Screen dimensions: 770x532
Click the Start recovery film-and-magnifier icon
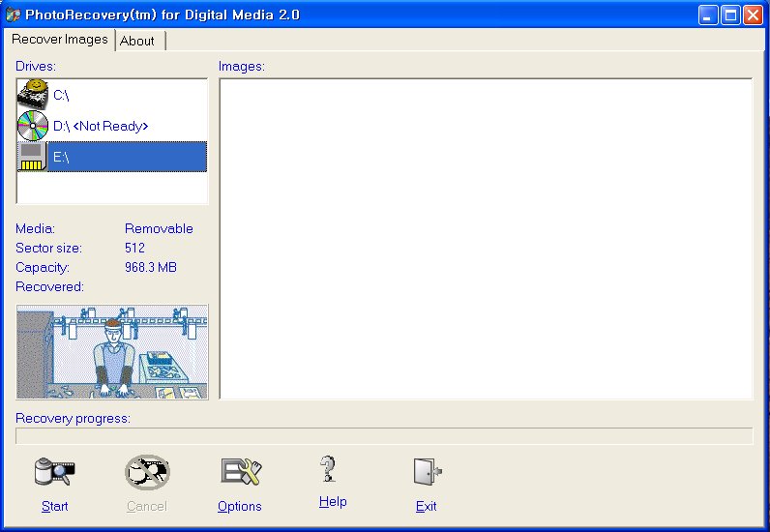pyautogui.click(x=54, y=472)
